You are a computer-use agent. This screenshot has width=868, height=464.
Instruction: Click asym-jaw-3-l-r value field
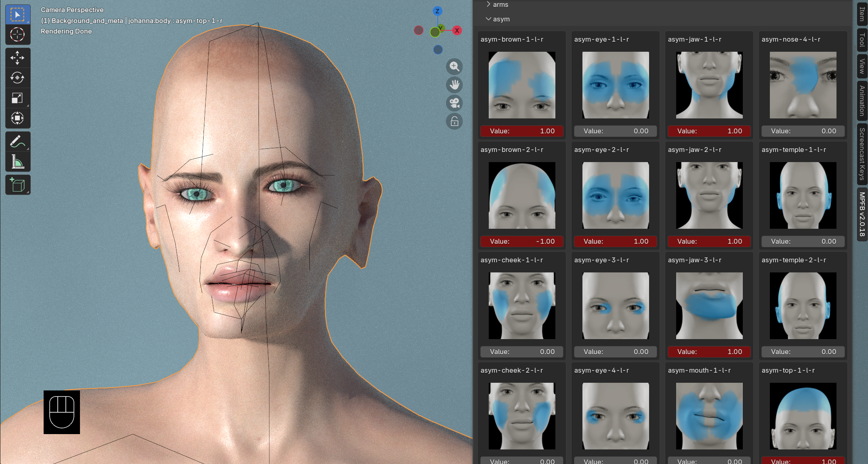pyautogui.click(x=709, y=352)
